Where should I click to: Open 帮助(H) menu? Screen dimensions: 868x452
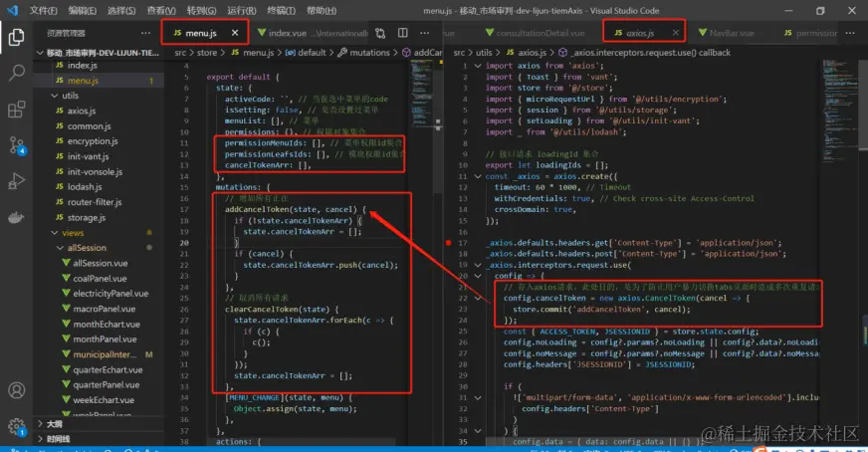coord(322,11)
